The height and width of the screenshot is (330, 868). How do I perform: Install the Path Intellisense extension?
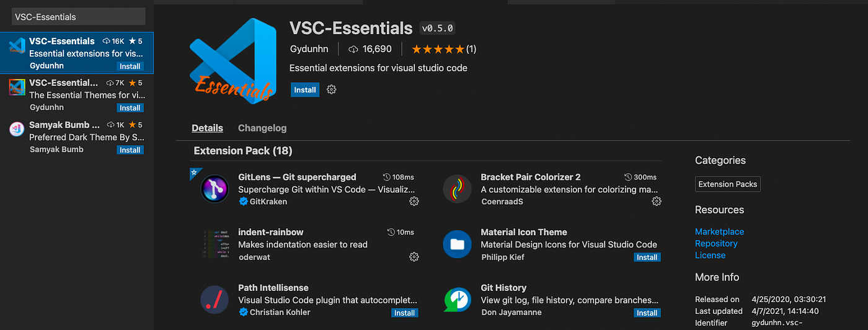click(x=404, y=313)
